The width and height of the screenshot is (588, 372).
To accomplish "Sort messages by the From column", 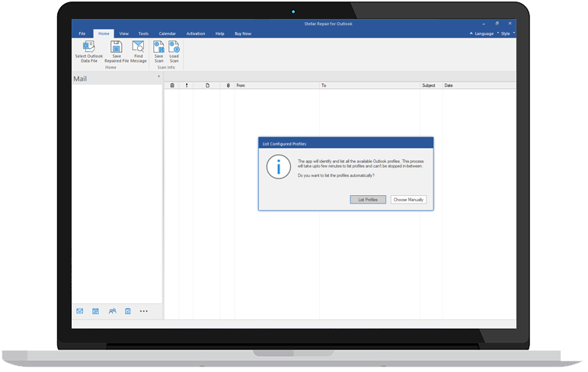I will (276, 85).
